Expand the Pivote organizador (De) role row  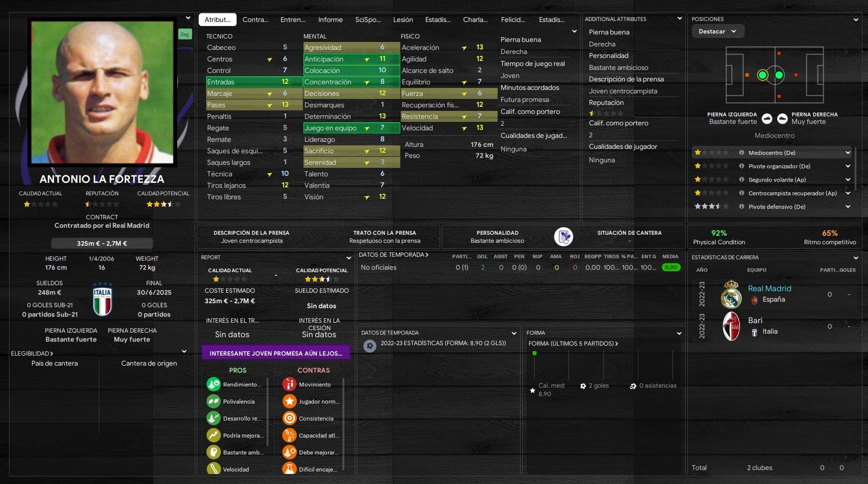848,166
